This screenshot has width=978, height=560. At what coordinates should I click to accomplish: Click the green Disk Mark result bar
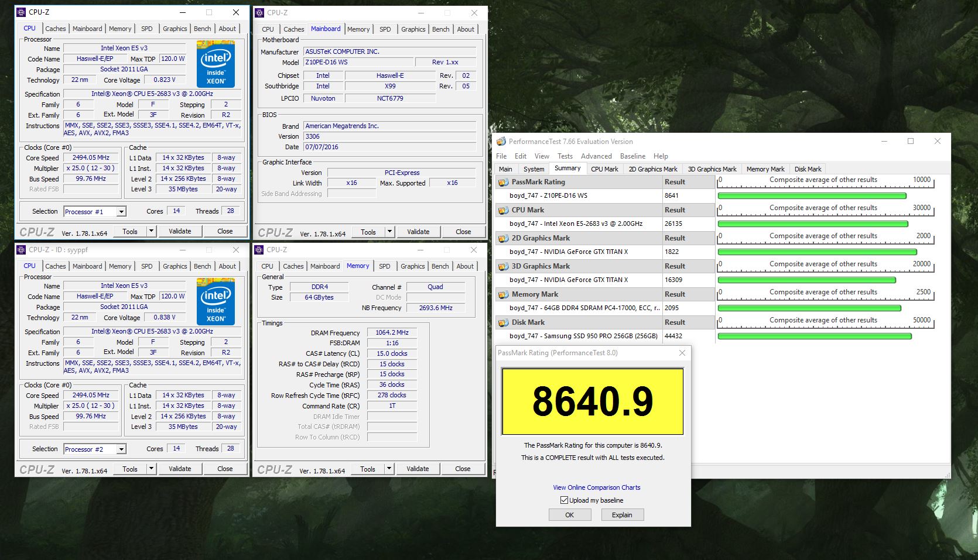(x=814, y=336)
